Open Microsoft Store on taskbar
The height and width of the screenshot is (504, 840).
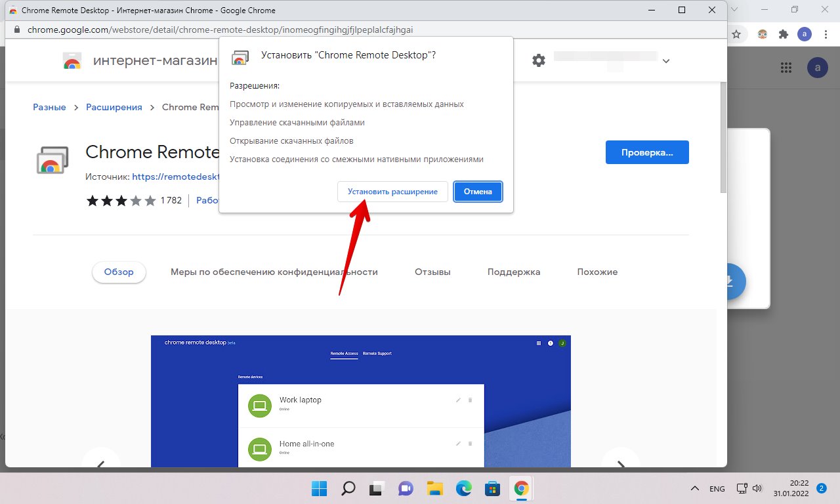pyautogui.click(x=493, y=488)
